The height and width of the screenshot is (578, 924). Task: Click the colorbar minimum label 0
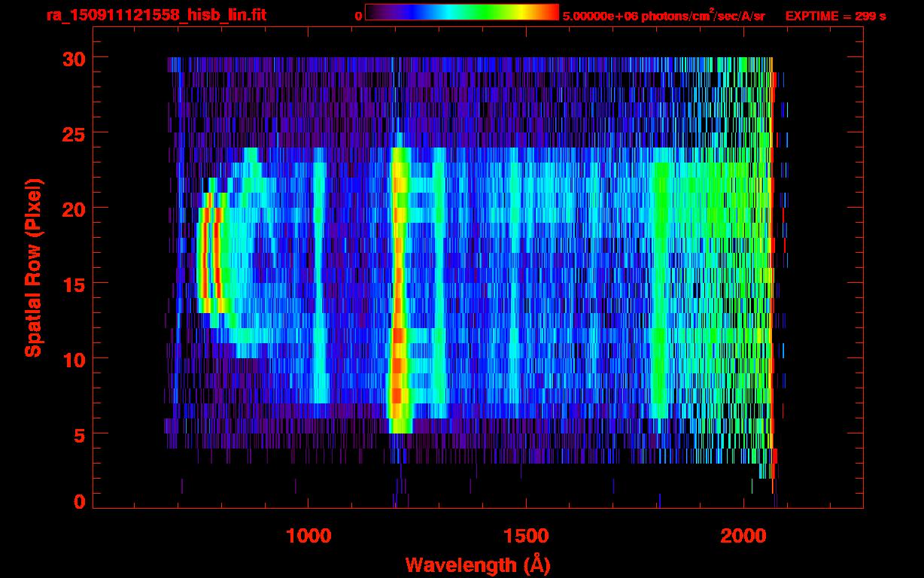pyautogui.click(x=358, y=16)
